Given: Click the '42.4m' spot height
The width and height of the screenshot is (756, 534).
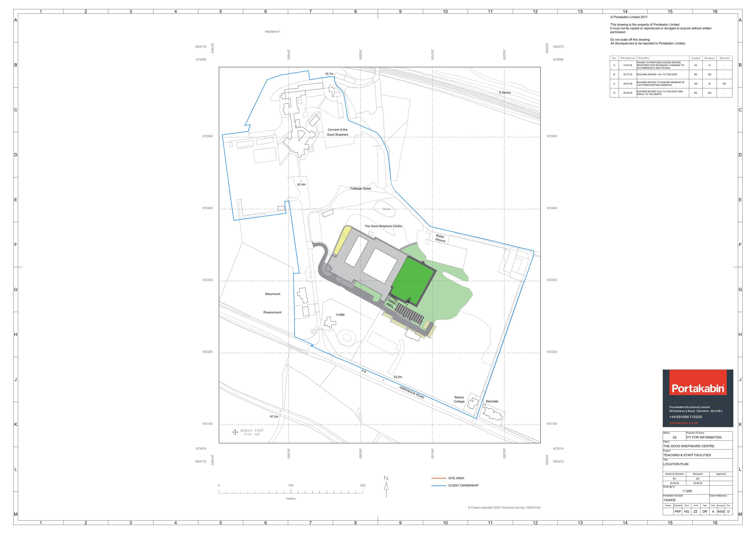Looking at the screenshot, I should pyautogui.click(x=301, y=184).
